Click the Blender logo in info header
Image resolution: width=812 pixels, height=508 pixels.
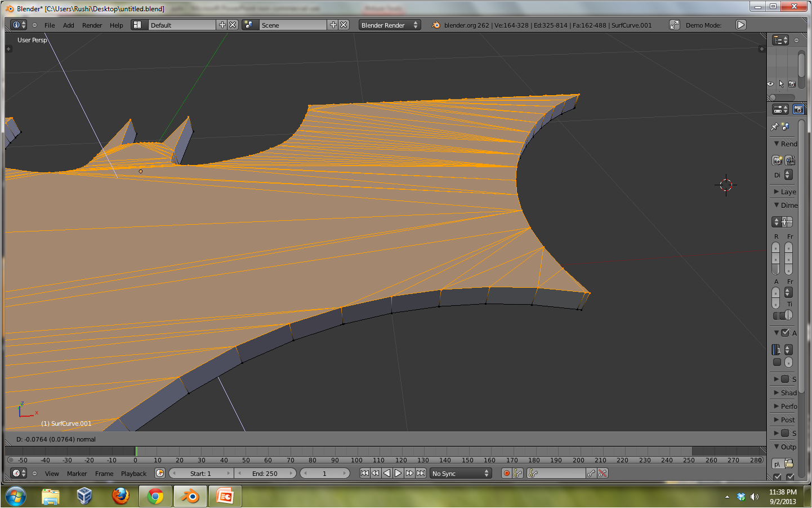point(436,25)
